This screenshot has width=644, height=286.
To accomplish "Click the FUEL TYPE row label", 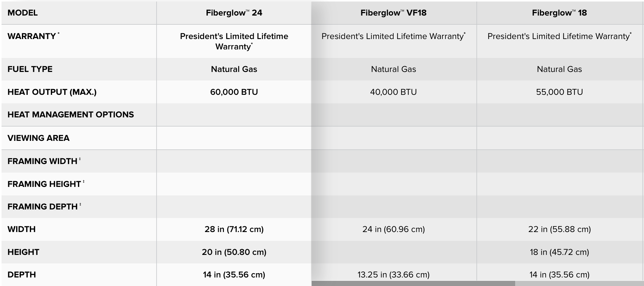I will [30, 69].
